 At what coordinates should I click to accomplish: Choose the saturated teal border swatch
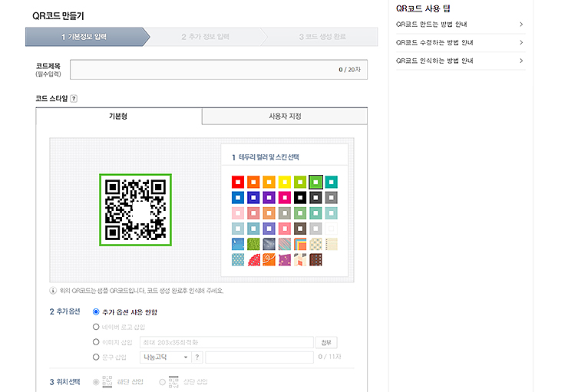331,182
